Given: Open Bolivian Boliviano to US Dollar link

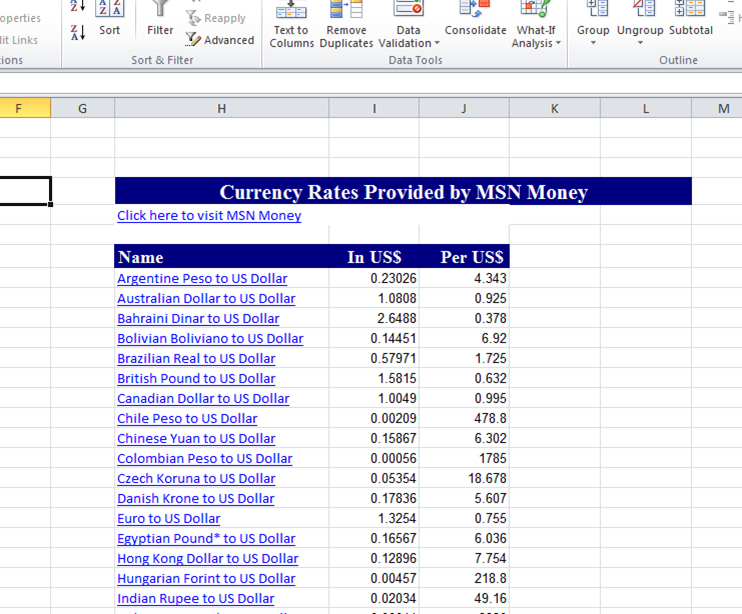Looking at the screenshot, I should click(x=210, y=339).
